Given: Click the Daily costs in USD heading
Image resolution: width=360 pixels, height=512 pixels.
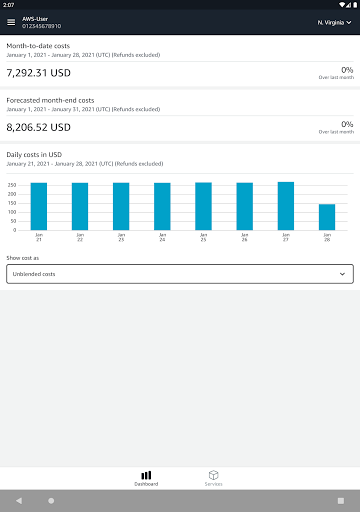Looking at the screenshot, I should [x=34, y=155].
